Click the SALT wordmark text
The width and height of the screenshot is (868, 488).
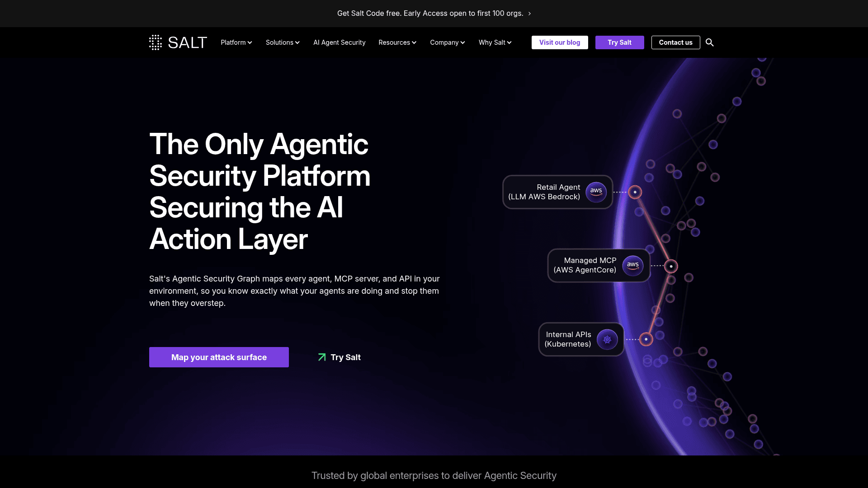coord(188,42)
